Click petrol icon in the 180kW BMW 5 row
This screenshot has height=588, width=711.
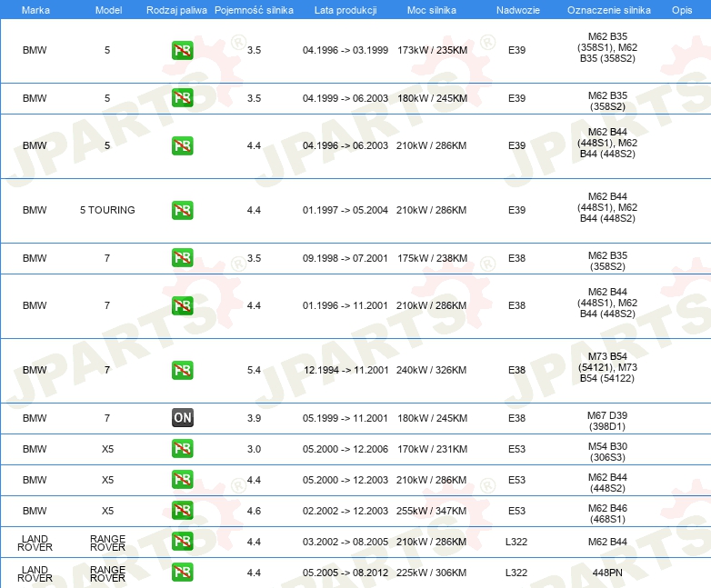pyautogui.click(x=183, y=98)
